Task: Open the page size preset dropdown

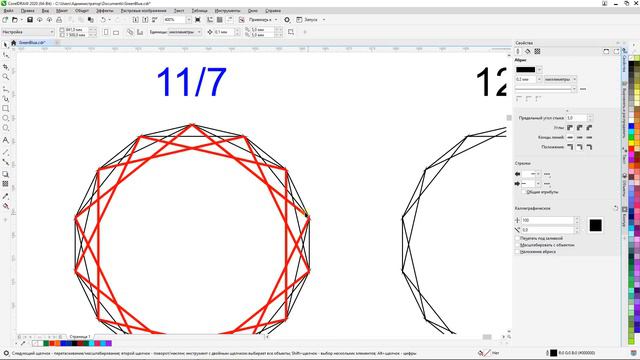Action: pyautogui.click(x=52, y=32)
